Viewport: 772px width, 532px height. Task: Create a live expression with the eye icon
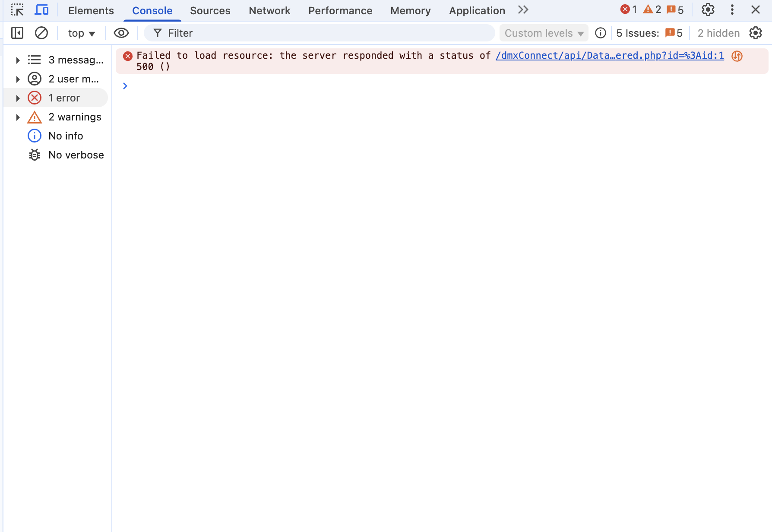(121, 33)
